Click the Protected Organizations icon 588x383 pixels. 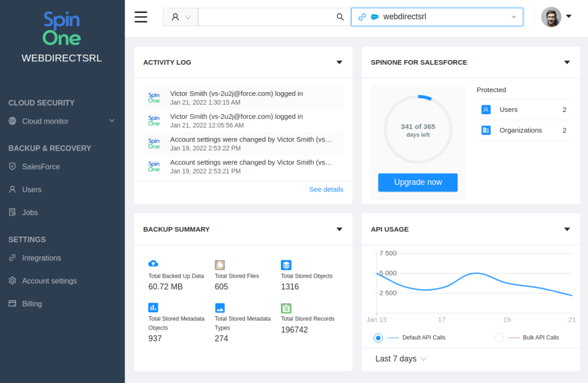pos(486,130)
